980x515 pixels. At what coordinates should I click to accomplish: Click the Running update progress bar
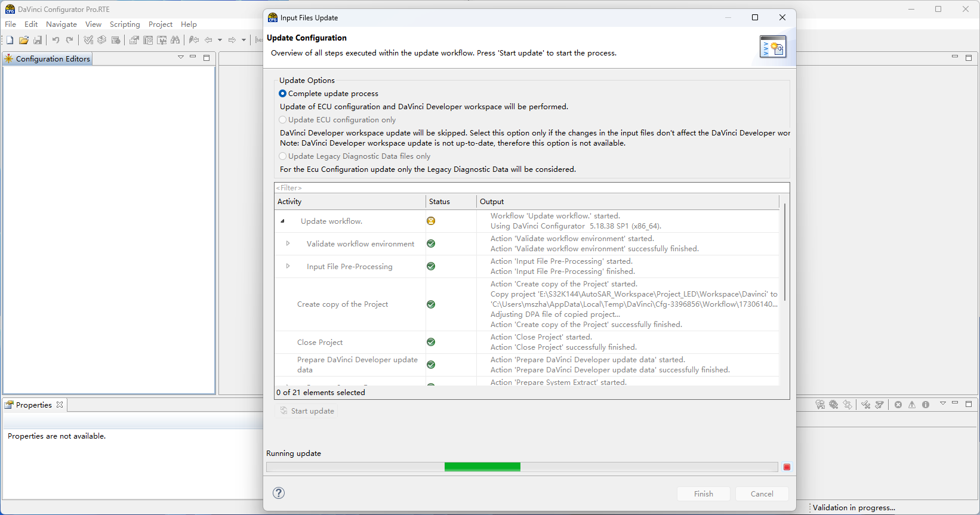522,467
